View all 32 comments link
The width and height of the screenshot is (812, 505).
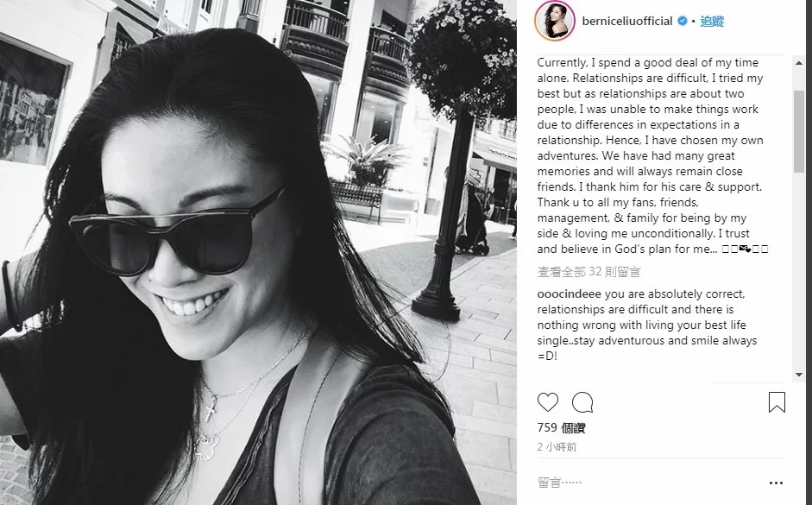tap(589, 272)
